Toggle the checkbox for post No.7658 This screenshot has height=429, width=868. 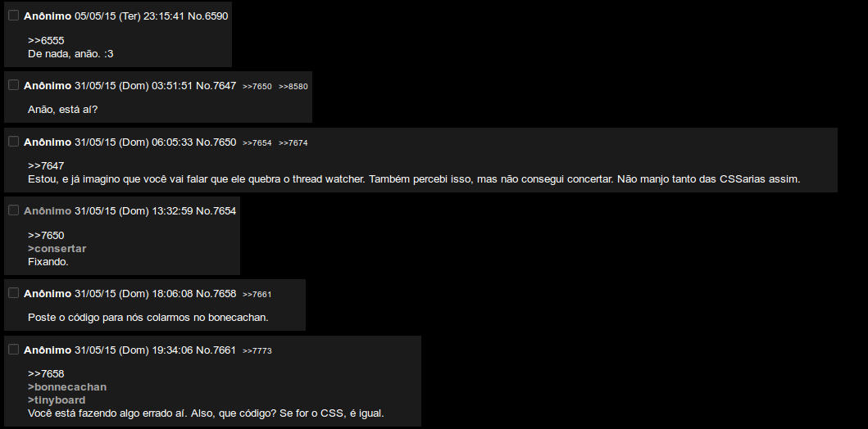(14, 293)
